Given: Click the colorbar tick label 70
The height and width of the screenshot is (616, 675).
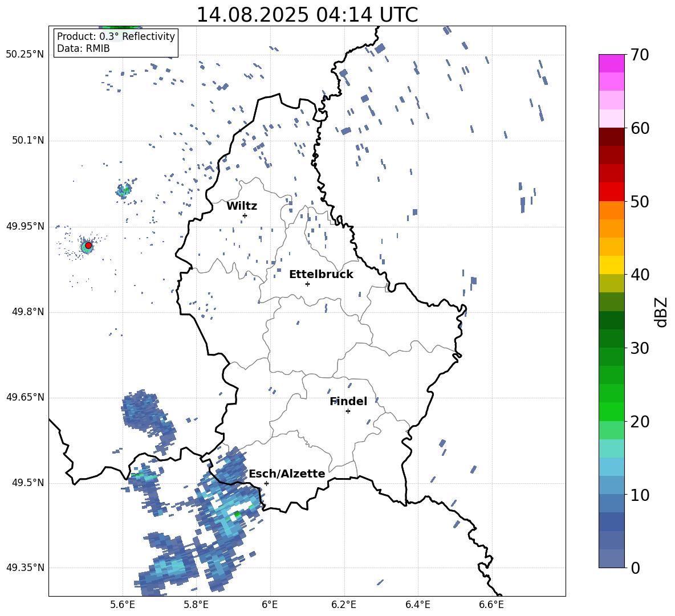Looking at the screenshot, I should tap(640, 55).
